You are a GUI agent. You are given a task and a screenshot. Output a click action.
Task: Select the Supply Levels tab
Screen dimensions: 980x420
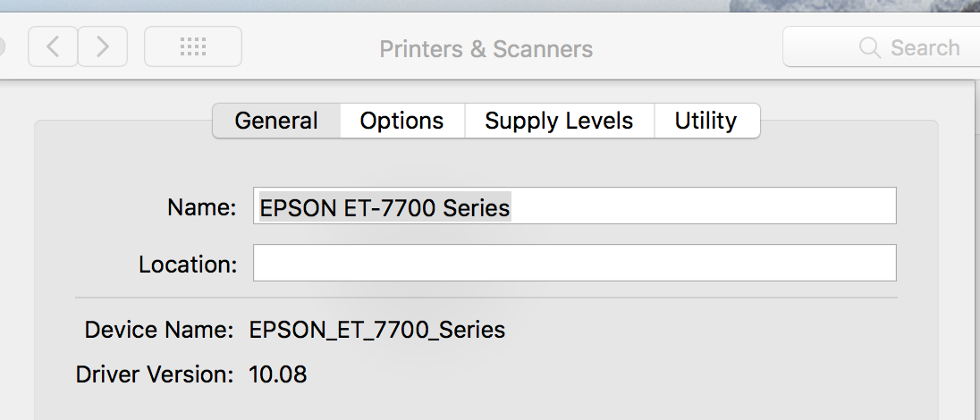559,121
